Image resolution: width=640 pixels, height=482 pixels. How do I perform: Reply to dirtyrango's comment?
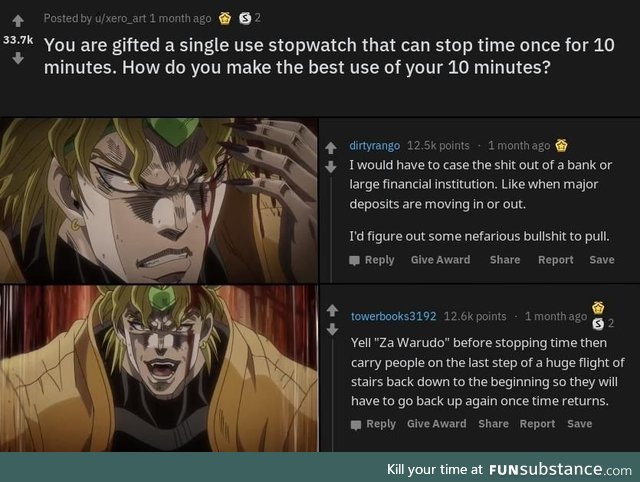[372, 260]
